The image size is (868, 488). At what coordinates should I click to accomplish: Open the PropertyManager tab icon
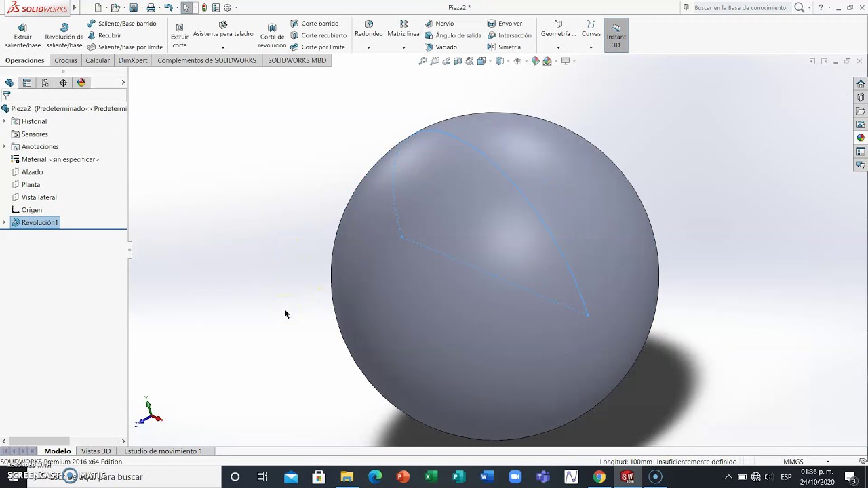[27, 83]
